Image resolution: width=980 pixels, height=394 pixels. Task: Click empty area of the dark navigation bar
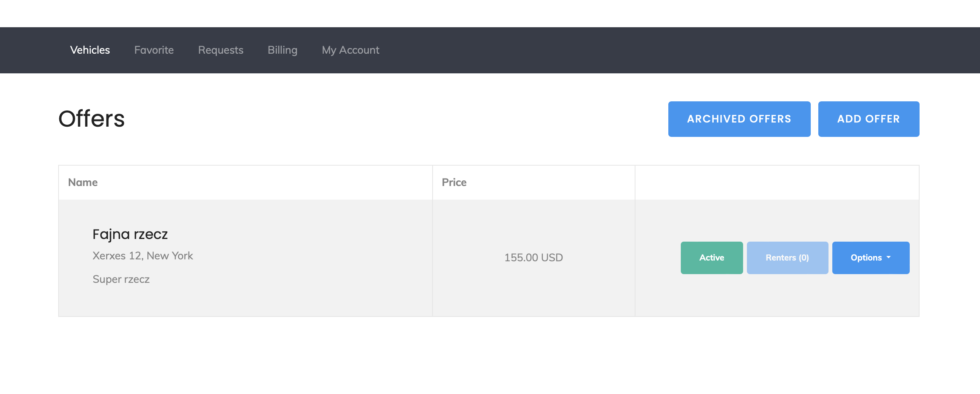(x=647, y=50)
